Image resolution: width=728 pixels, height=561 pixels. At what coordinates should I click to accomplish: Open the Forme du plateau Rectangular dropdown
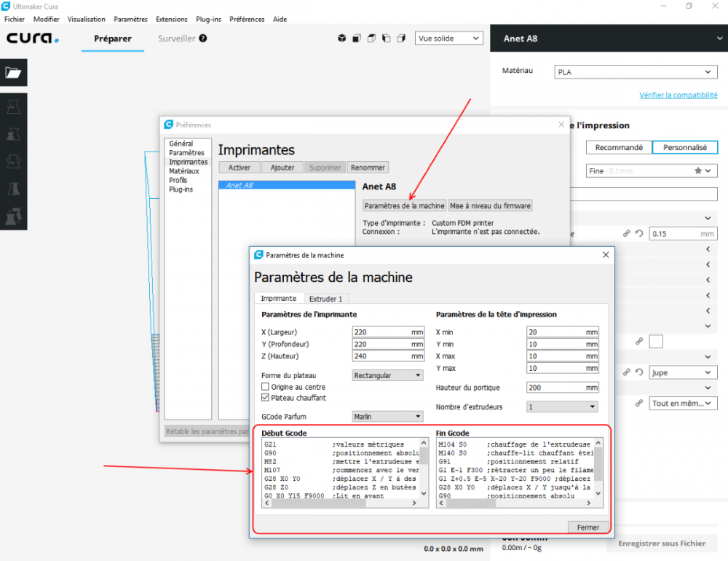388,375
